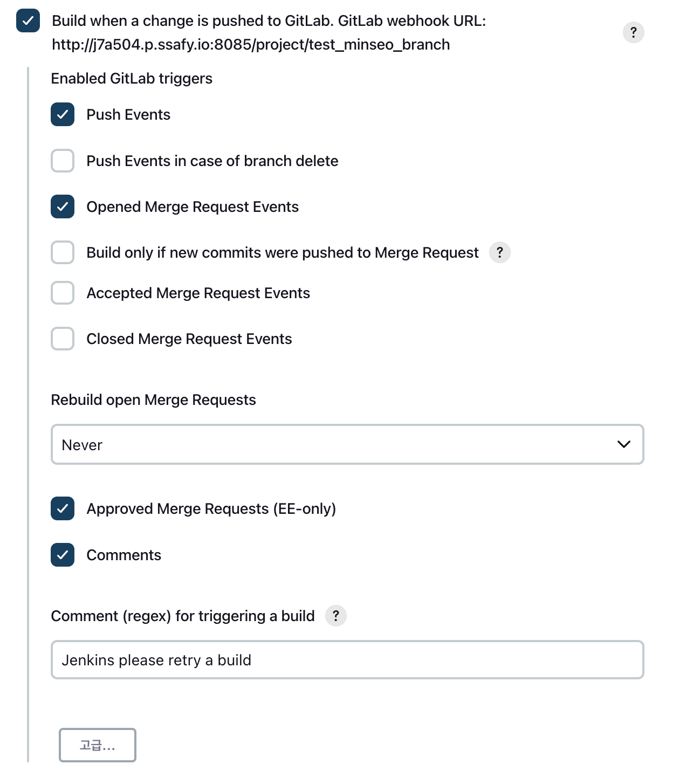Uncheck Approved Merge Requests (EE-only)

[x=63, y=508]
